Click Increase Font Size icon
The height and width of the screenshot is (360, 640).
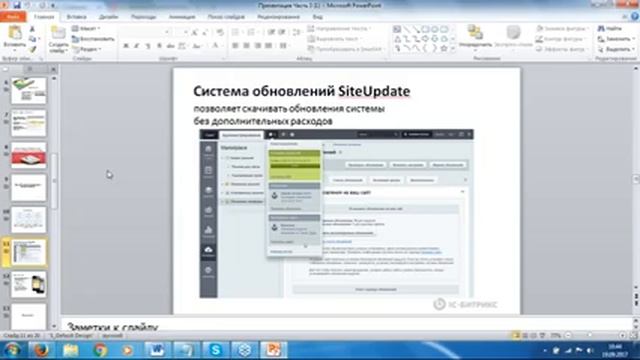[x=195, y=32]
